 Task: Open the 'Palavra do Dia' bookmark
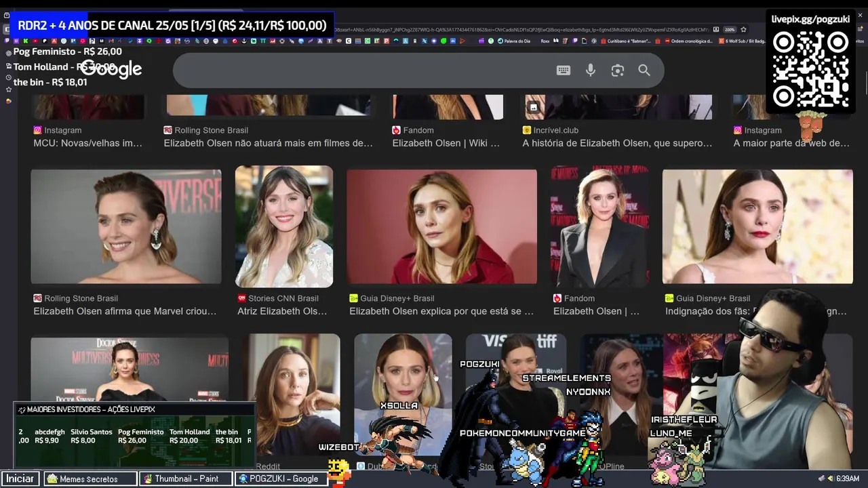tap(513, 41)
